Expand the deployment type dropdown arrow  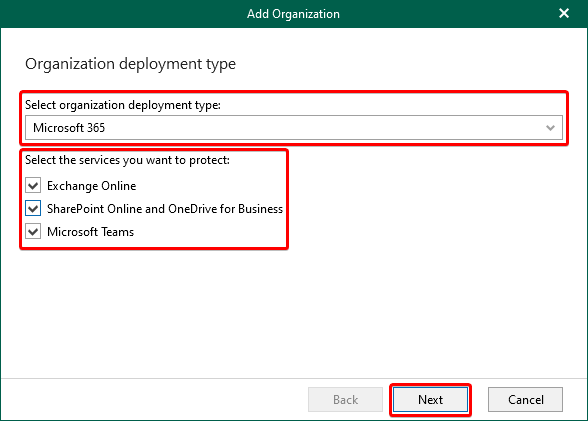(550, 128)
